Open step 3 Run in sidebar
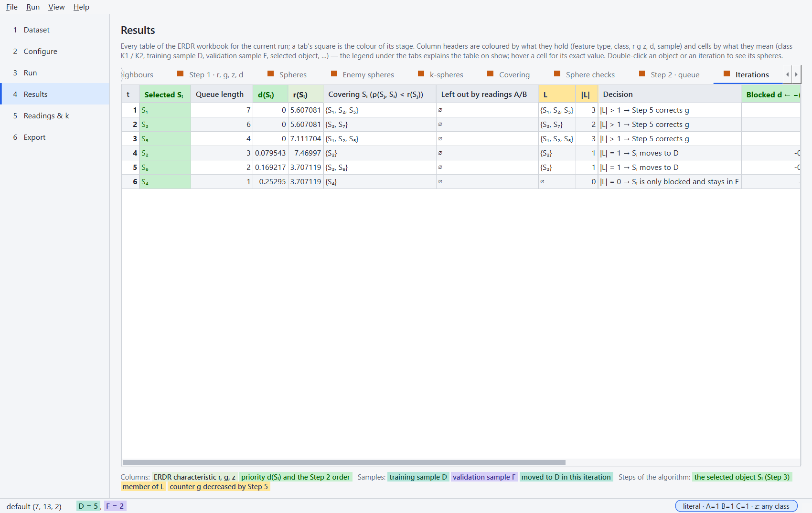This screenshot has width=812, height=513. pos(55,73)
